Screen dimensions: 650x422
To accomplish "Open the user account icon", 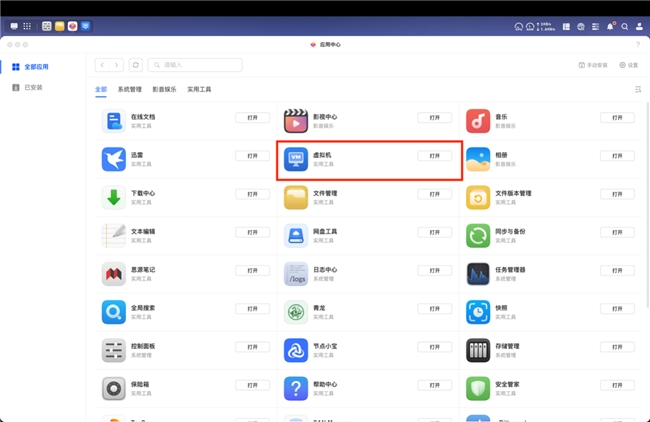I will pos(639,27).
